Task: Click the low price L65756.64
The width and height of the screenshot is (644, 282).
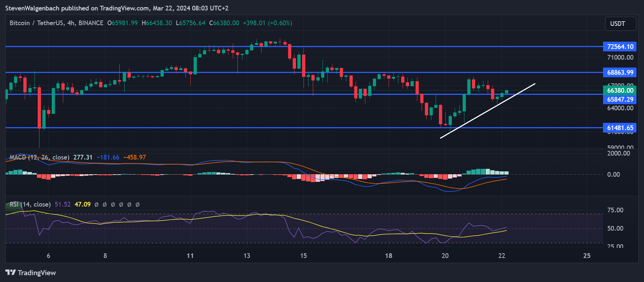Action: coord(190,23)
